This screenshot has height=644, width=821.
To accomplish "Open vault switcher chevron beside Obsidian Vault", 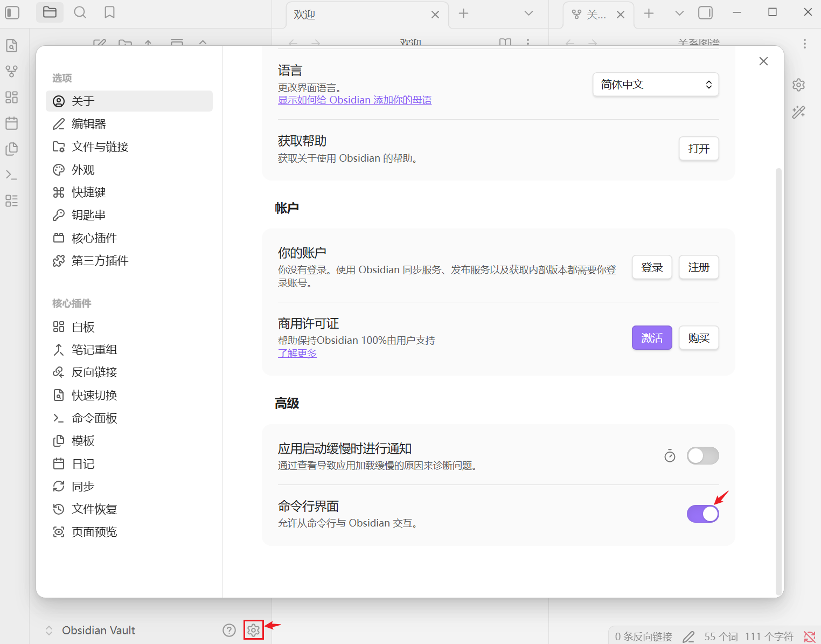I will point(49,630).
